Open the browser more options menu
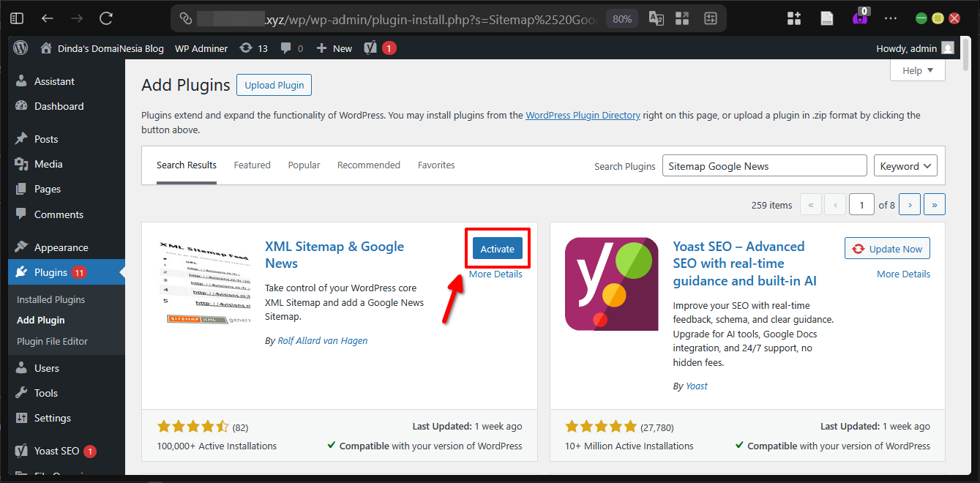The width and height of the screenshot is (980, 483). point(890,18)
